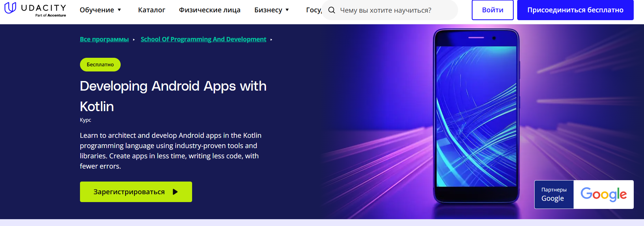The height and width of the screenshot is (226, 644).
Task: Click the search magnifier icon
Action: [x=332, y=10]
